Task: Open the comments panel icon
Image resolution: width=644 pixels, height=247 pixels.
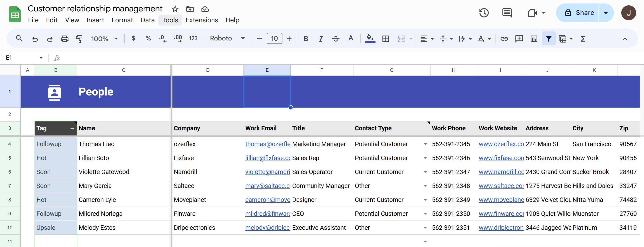Action: [507, 13]
